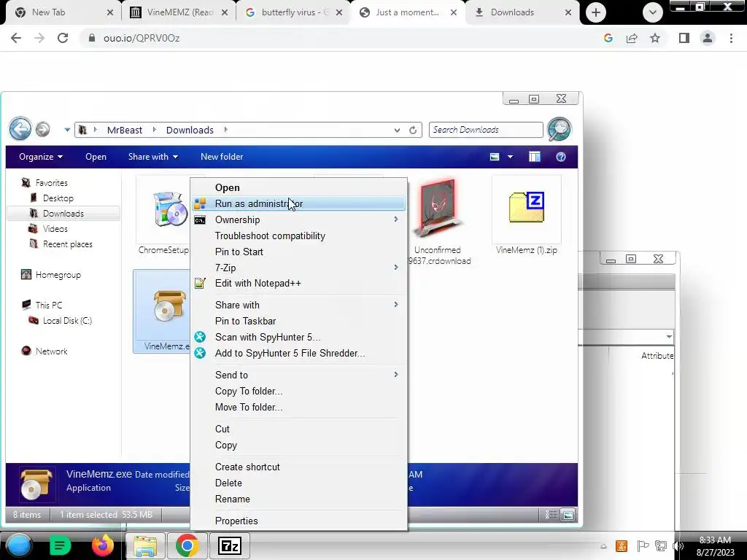Switch to butterfly virus Google tab
Screen dimensions: 747x560
(293, 12)
